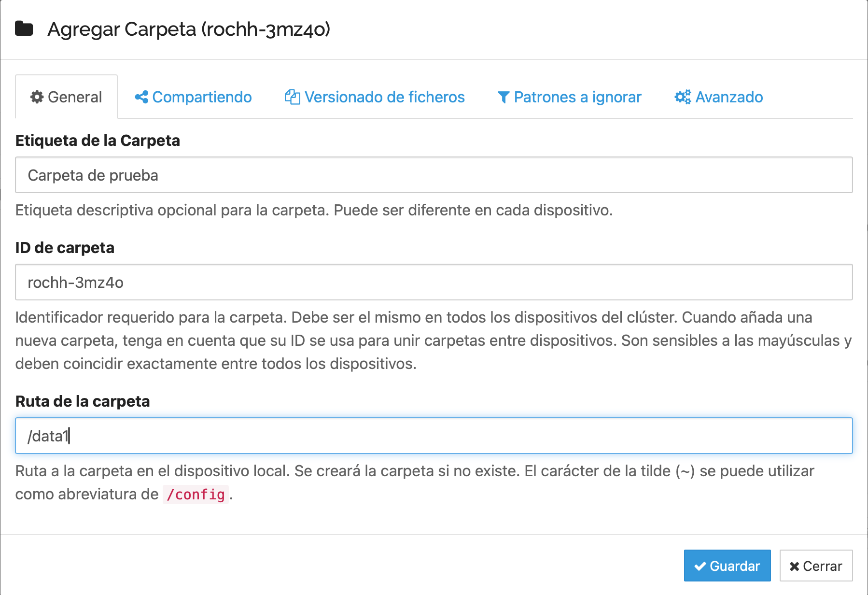Image resolution: width=868 pixels, height=595 pixels.
Task: Close dialog with the Cerrar button
Action: coord(816,566)
